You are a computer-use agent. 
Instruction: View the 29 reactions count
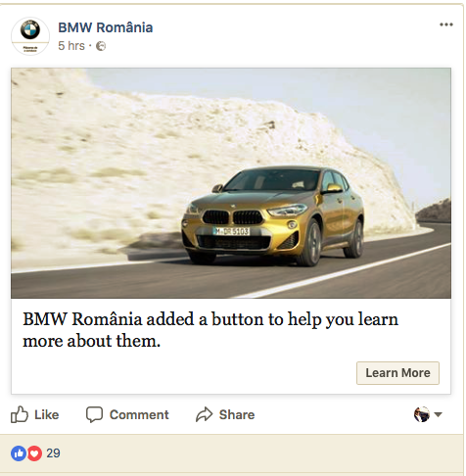coord(53,453)
